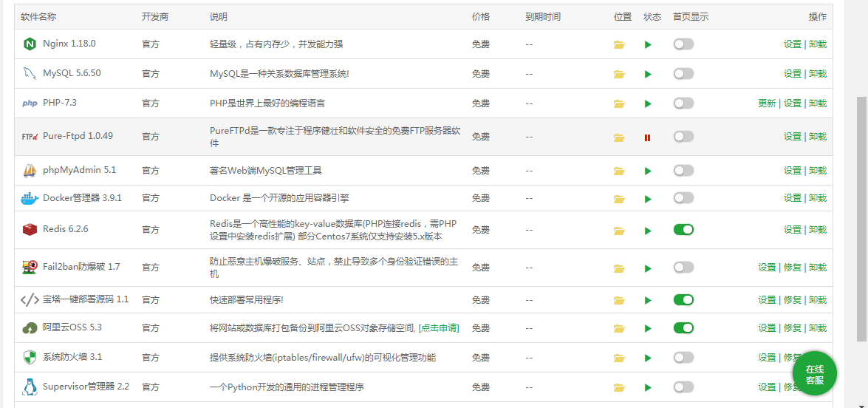Click the Docker whale icon
The height and width of the screenshot is (408, 868).
coord(30,198)
